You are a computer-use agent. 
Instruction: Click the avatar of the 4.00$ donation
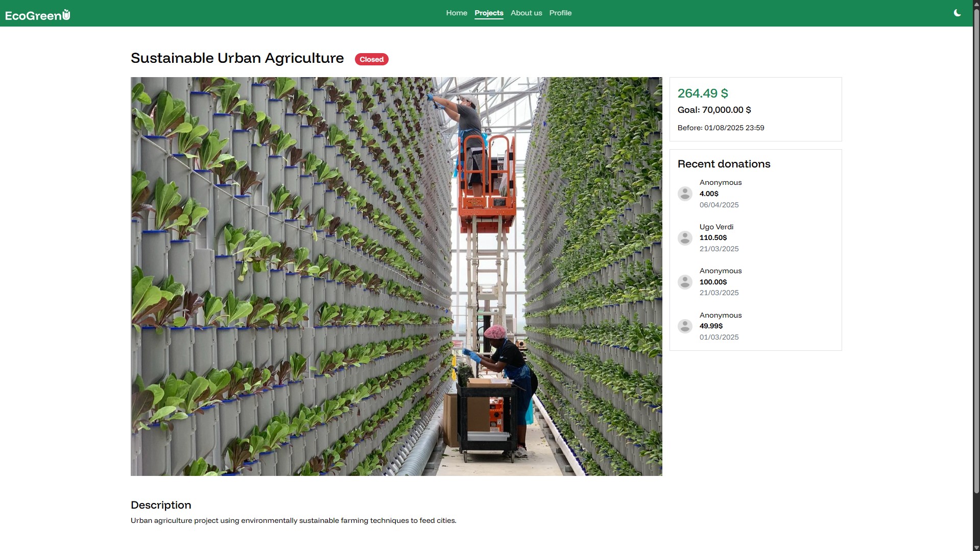(x=685, y=194)
